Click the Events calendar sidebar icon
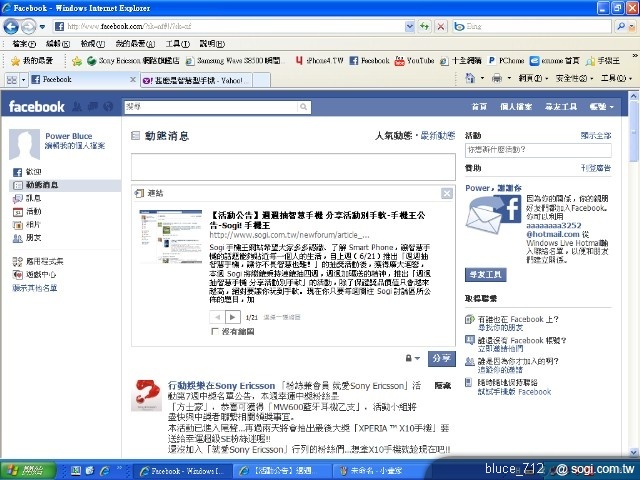640x480 pixels. [18, 212]
